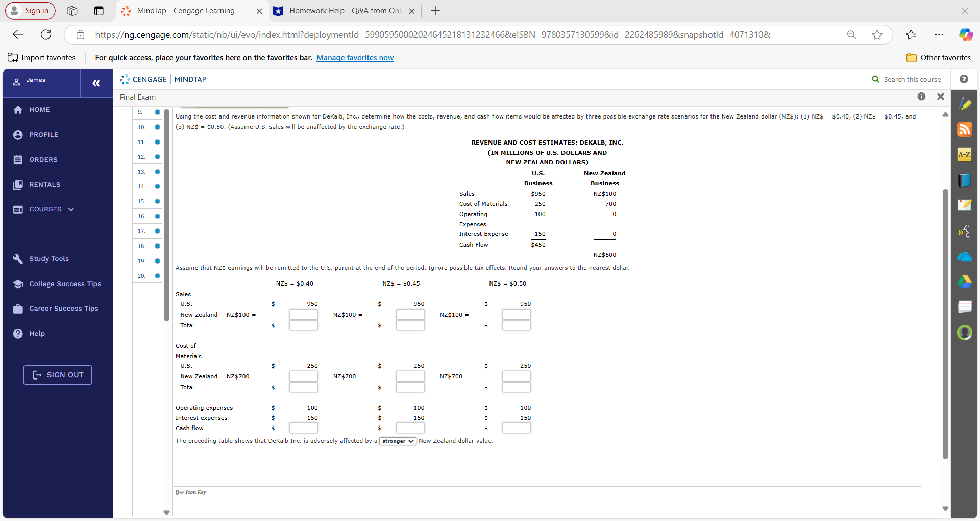This screenshot has height=521, width=980.
Task: Add this page to favorites star
Action: tap(877, 35)
